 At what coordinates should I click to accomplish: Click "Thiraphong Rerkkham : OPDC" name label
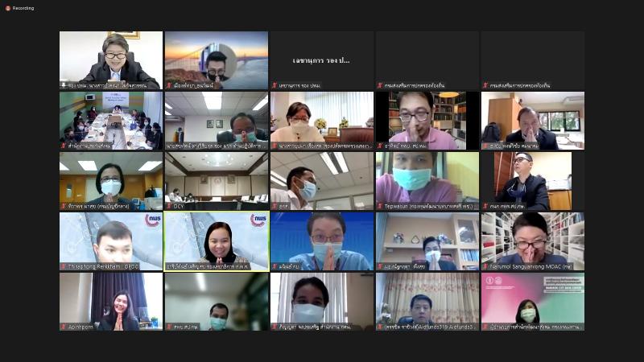(x=104, y=266)
